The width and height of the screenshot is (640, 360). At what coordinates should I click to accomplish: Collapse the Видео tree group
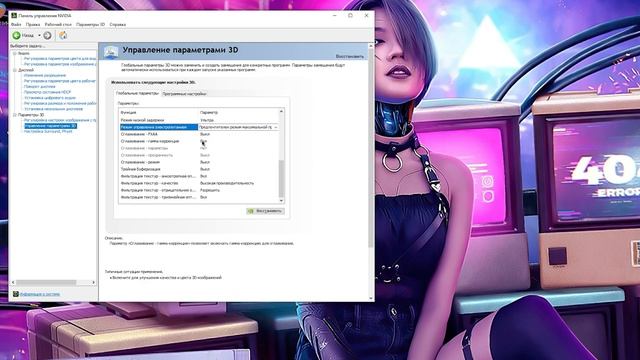coord(15,53)
